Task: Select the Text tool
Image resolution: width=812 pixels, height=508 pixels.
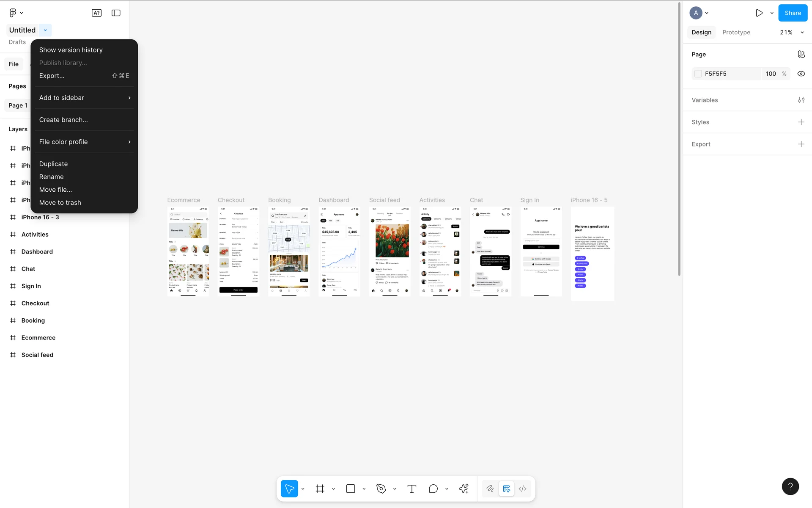Action: (411, 489)
